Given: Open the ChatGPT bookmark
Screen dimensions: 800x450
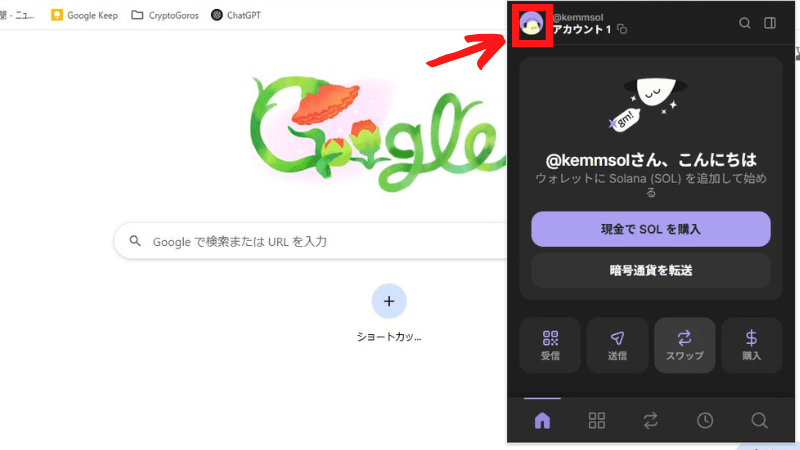Looking at the screenshot, I should (236, 15).
